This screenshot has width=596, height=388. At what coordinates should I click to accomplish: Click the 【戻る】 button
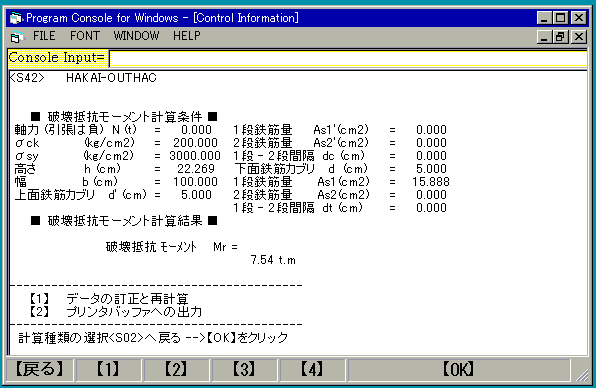40,369
